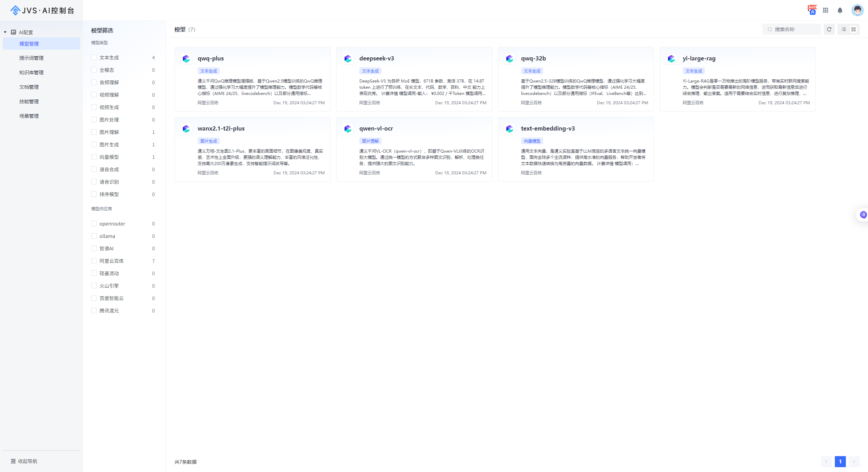Check the 向量模型 filter checkbox
The width and height of the screenshot is (868, 472).
point(94,157)
